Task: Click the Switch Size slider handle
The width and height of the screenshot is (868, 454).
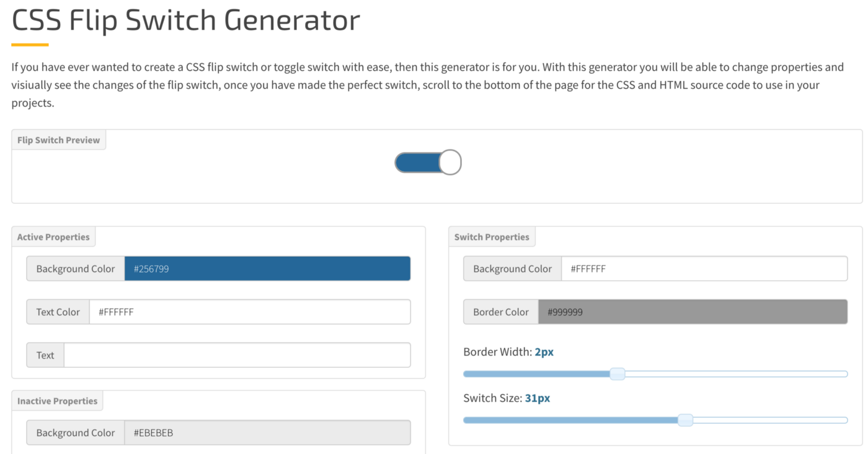Action: coord(685,420)
